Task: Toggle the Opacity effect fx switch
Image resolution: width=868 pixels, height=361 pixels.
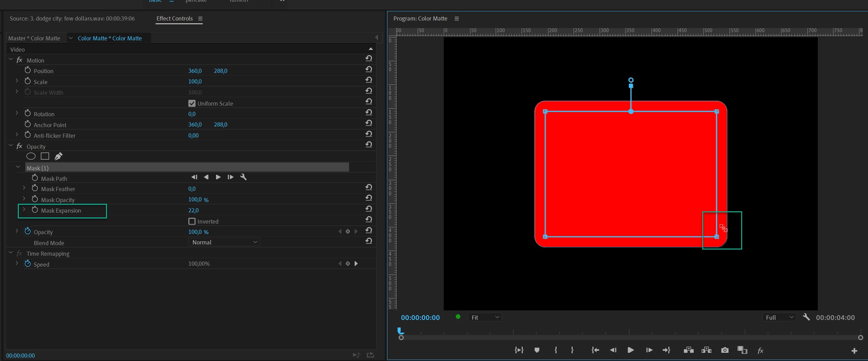Action: tap(19, 146)
